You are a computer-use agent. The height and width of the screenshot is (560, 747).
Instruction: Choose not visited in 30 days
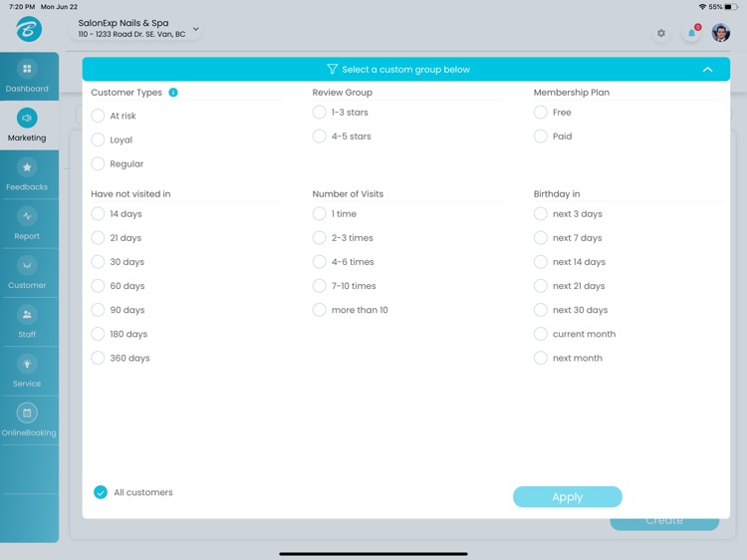98,262
